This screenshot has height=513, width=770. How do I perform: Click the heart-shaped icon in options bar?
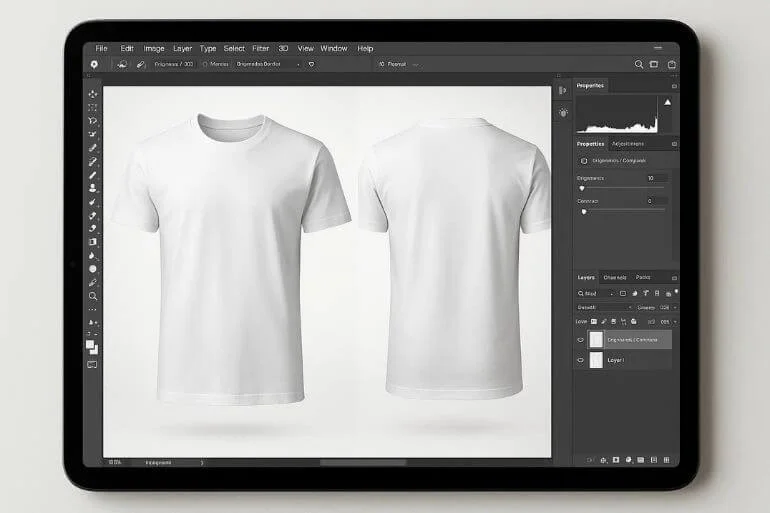[311, 64]
